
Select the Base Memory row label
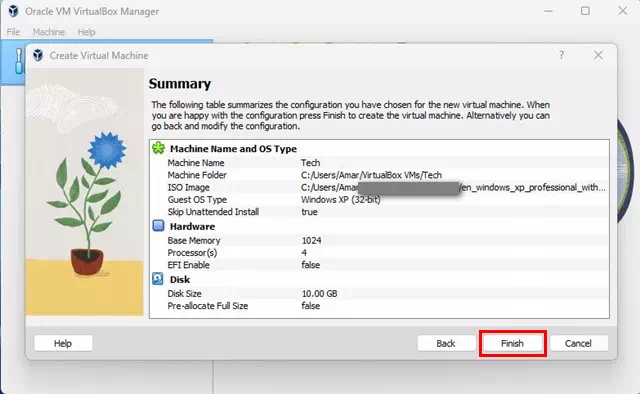tap(193, 240)
